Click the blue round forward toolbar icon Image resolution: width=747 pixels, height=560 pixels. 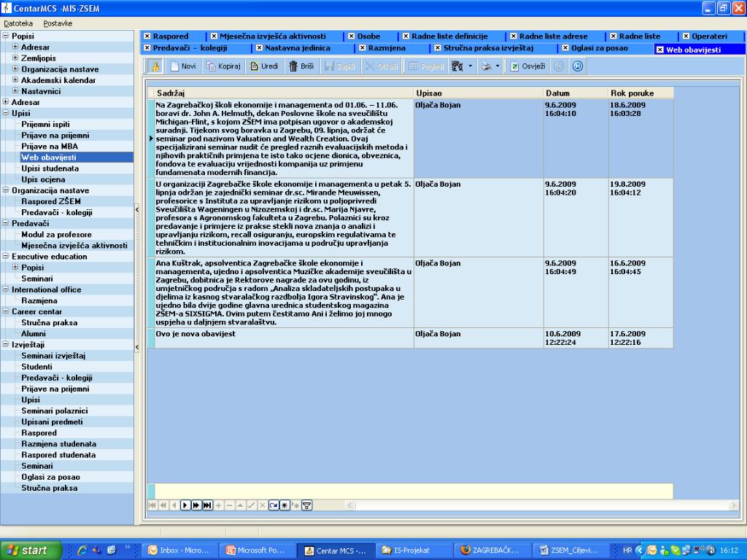(578, 66)
